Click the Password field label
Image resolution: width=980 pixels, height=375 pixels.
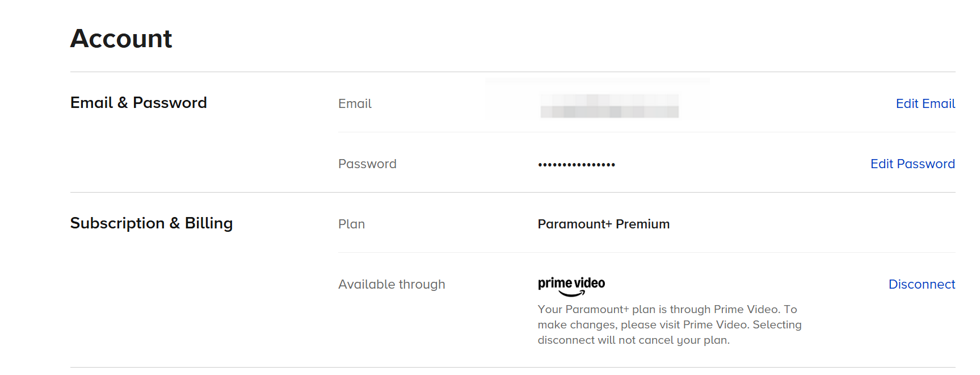367,164
